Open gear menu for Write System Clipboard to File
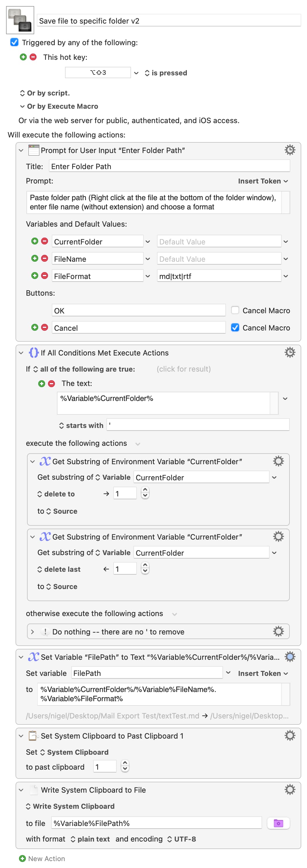Image resolution: width=307 pixels, height=868 pixels. coord(289,789)
